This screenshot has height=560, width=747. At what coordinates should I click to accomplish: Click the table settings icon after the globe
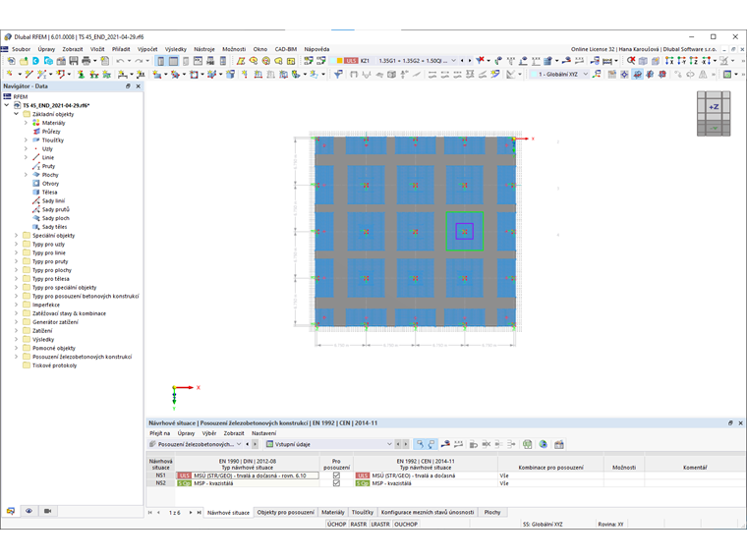(x=559, y=444)
